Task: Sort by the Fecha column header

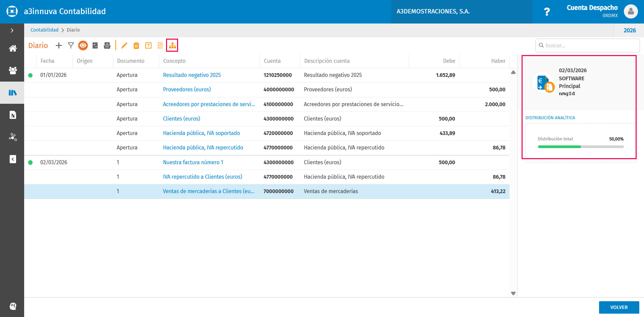Action: point(47,61)
